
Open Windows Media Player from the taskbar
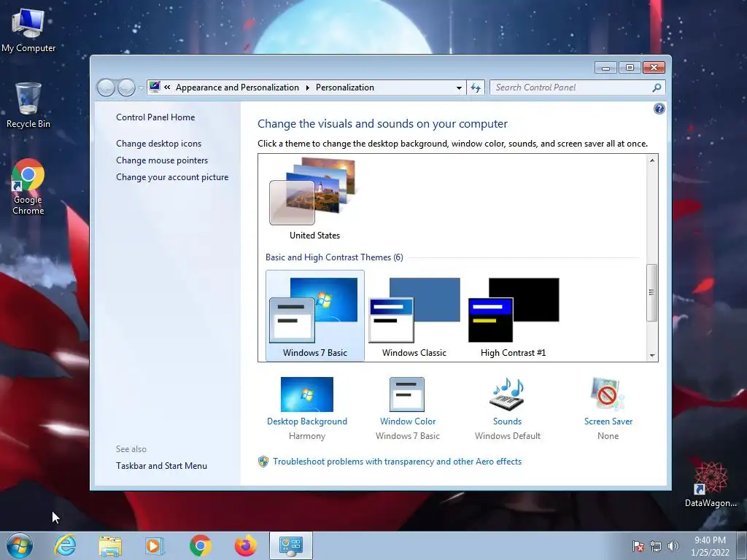point(155,545)
